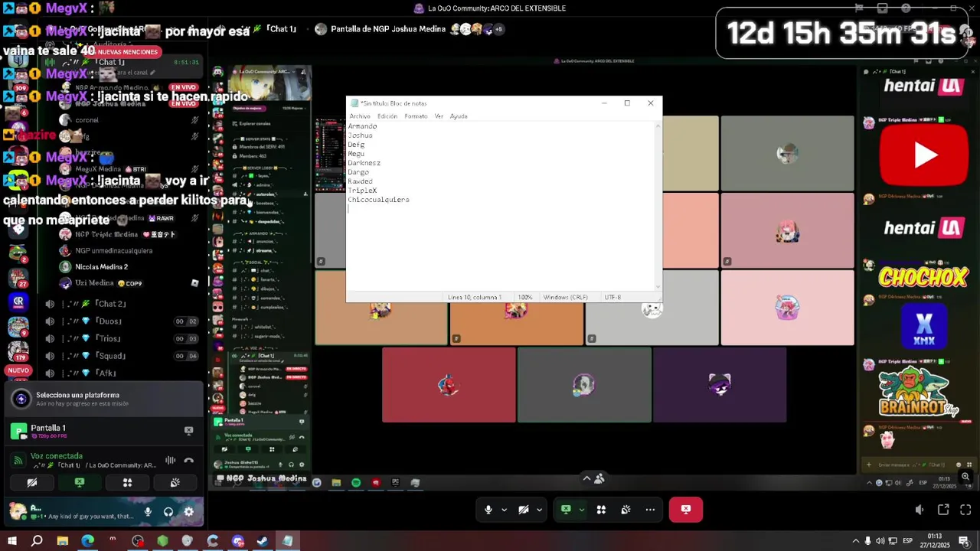Turn on camera in the bottom call controls
Screen dimensions: 980x551
coord(524,510)
